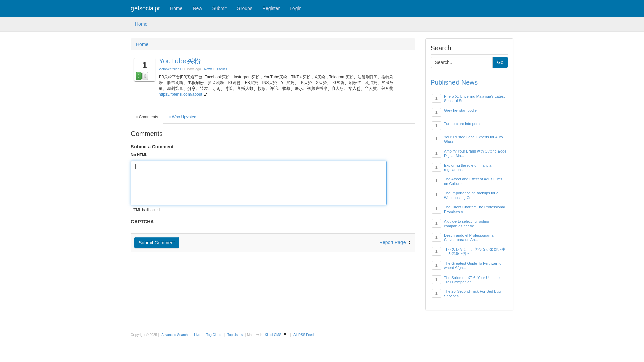
Task: Open the Groups menu item
Action: 244,8
